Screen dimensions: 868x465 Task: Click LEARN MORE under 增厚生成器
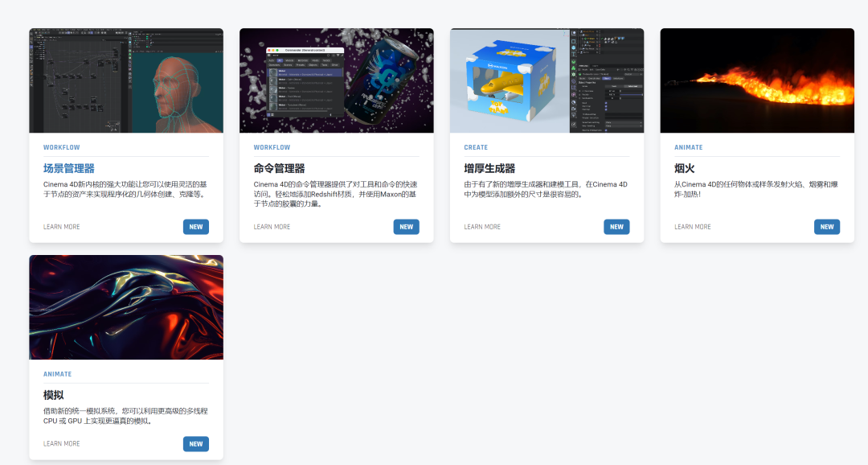tap(482, 227)
